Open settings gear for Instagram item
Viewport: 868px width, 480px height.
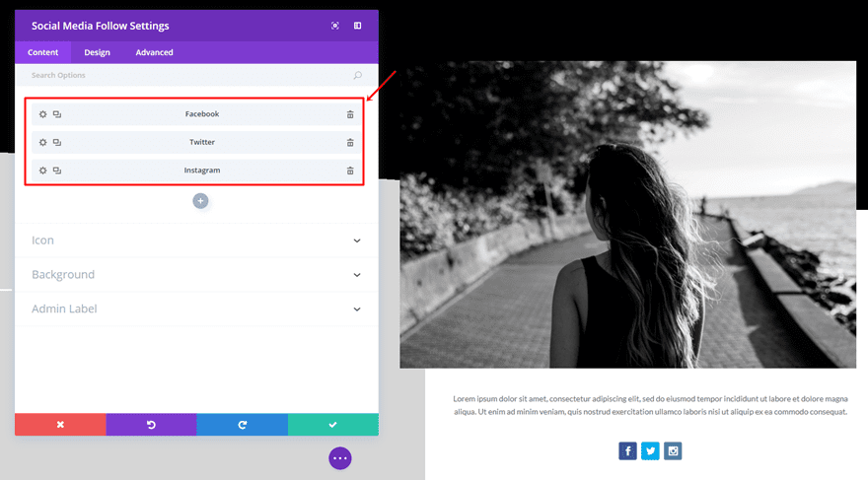[x=42, y=171]
